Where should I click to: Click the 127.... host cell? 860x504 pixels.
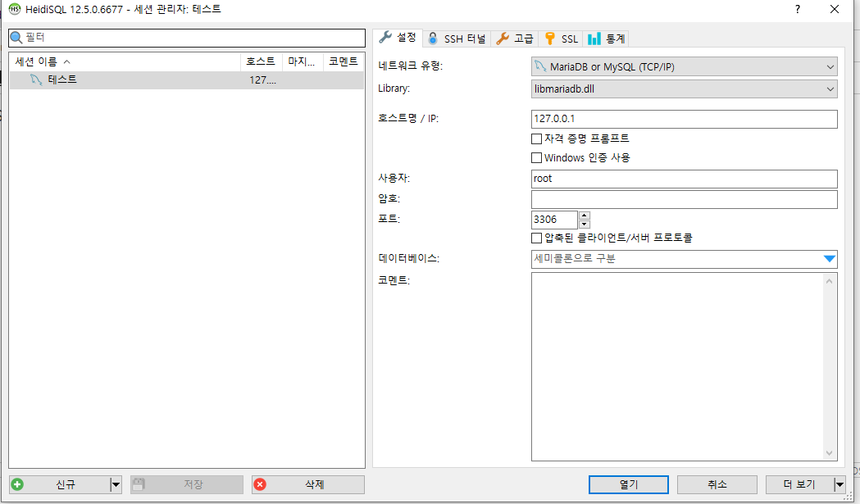(x=262, y=80)
